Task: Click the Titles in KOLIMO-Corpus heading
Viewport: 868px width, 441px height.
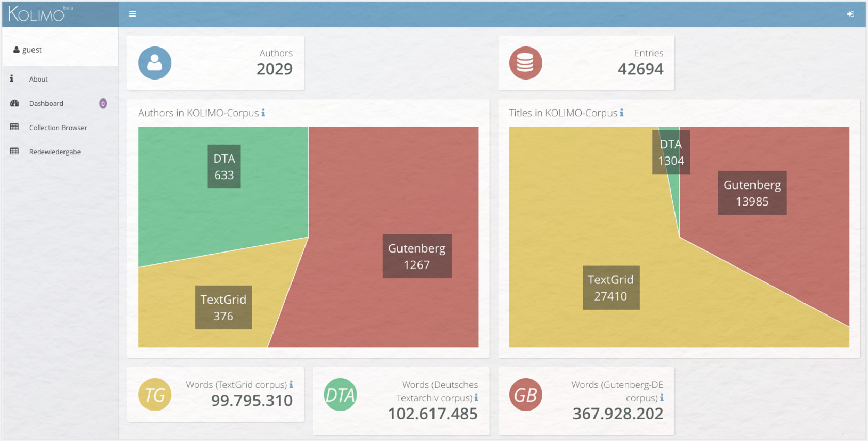Action: 563,113
